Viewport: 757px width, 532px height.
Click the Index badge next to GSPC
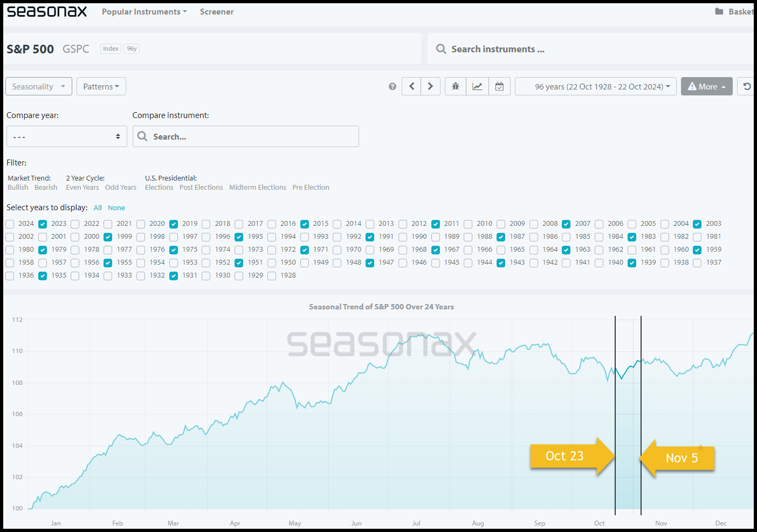pyautogui.click(x=111, y=49)
